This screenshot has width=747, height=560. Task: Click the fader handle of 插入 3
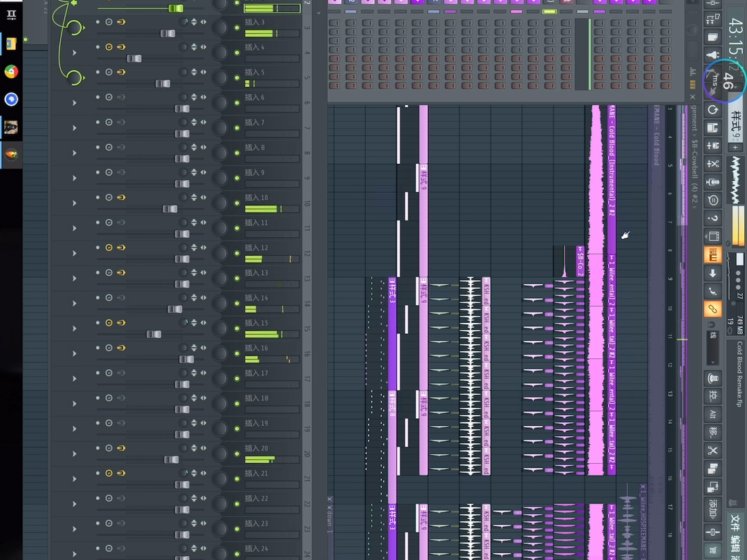pyautogui.click(x=167, y=33)
